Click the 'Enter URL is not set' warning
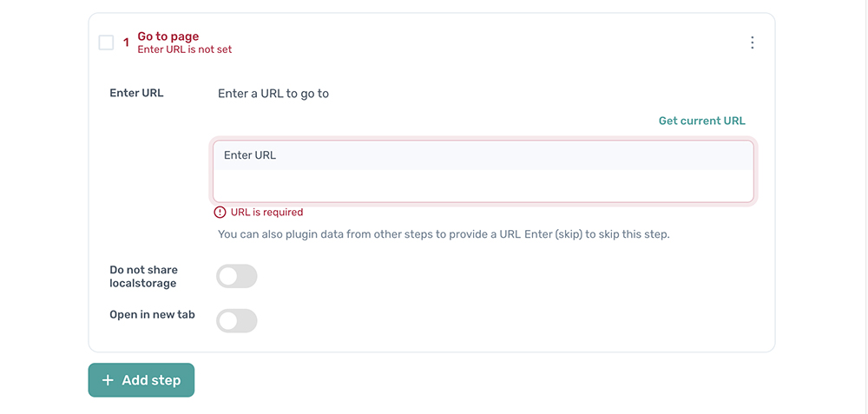This screenshot has height=414, width=868. click(x=185, y=49)
